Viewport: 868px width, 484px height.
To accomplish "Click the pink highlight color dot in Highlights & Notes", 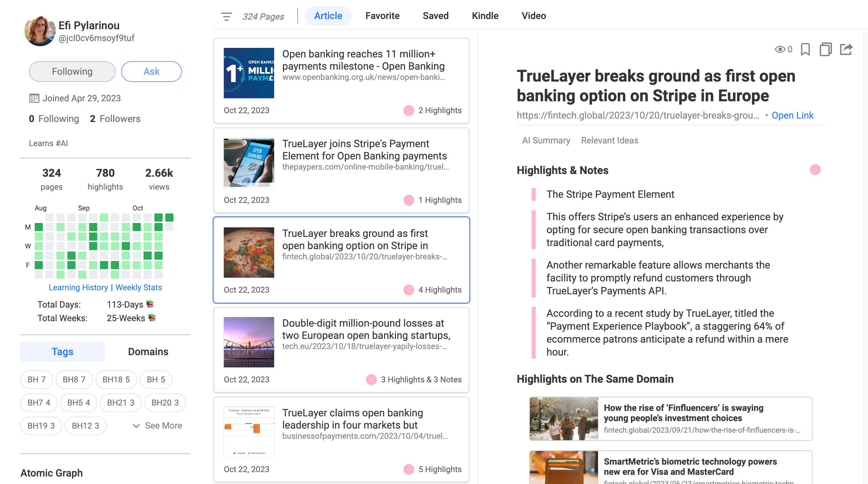I will pyautogui.click(x=815, y=170).
